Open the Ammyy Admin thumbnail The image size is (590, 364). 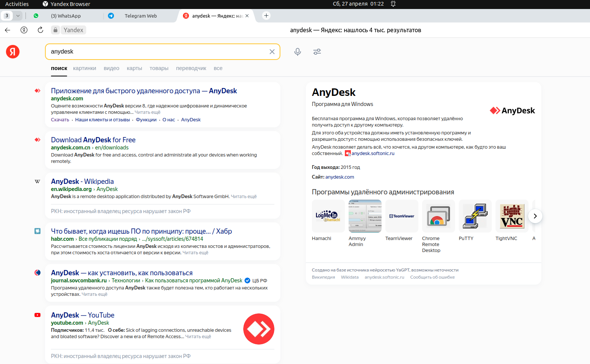[365, 216]
